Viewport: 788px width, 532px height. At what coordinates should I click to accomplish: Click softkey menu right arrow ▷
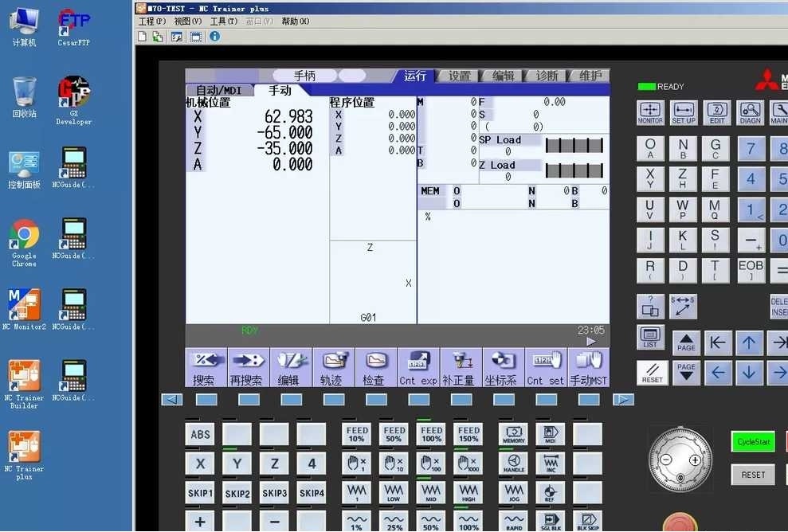(x=623, y=399)
